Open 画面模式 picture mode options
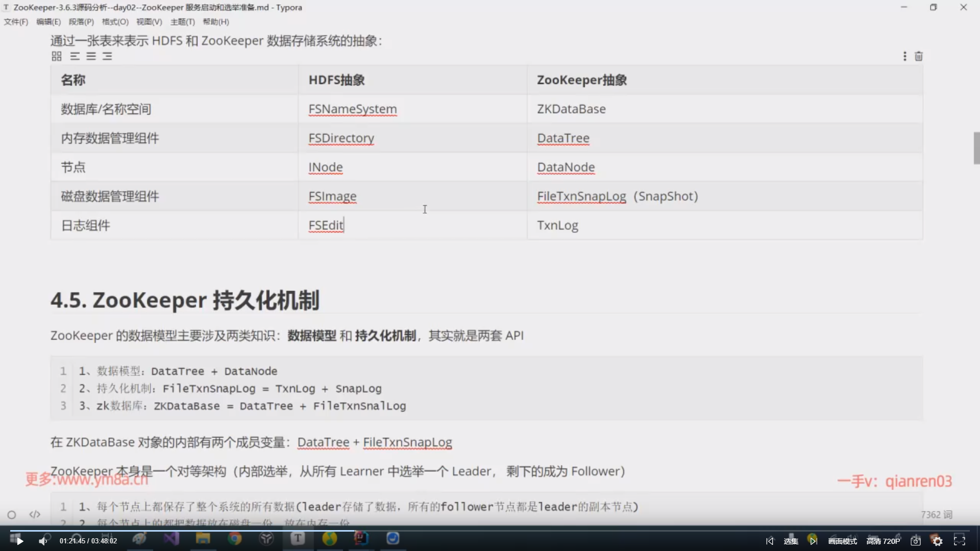 pos(843,541)
